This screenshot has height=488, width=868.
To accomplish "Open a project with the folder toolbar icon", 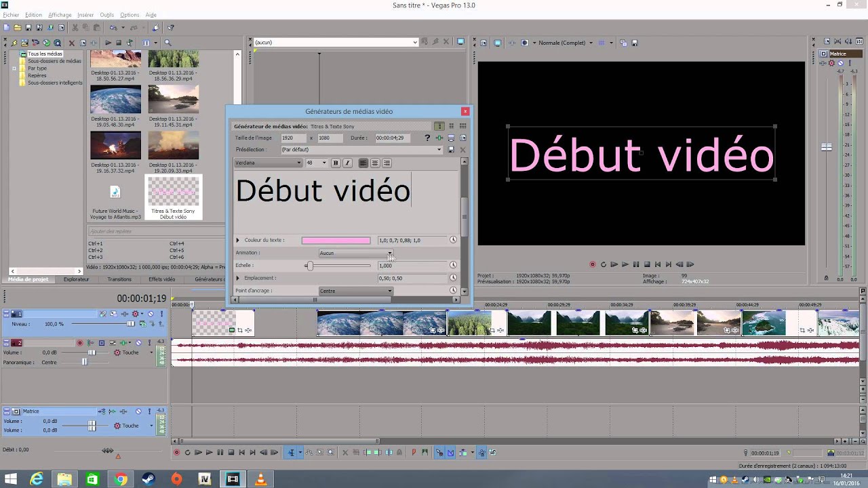I will [18, 28].
